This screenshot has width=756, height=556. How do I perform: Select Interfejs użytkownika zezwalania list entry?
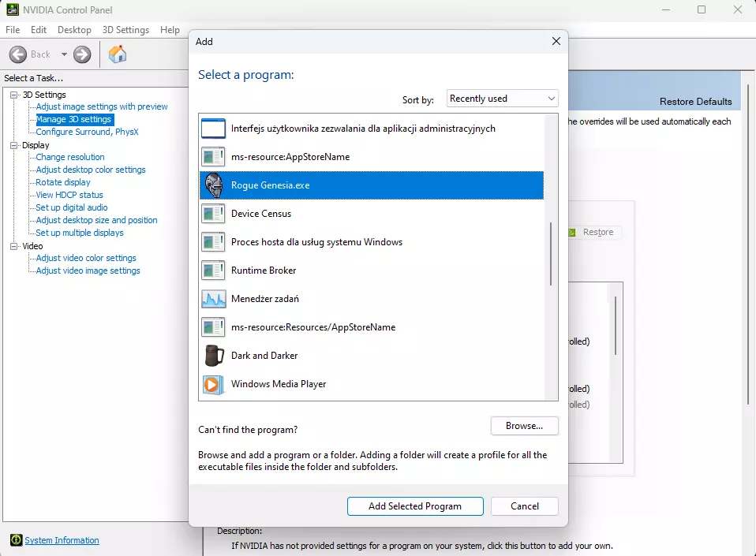tap(372, 129)
